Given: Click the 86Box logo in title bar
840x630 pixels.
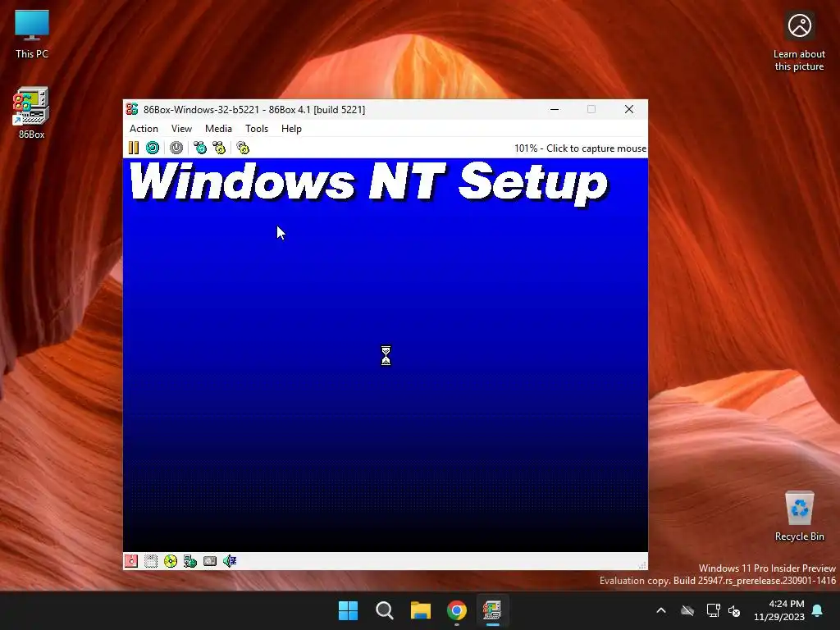Looking at the screenshot, I should [132, 109].
